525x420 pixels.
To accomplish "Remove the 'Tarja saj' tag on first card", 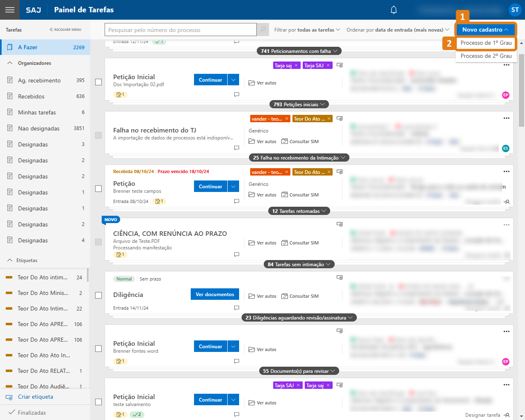I will click(296, 66).
